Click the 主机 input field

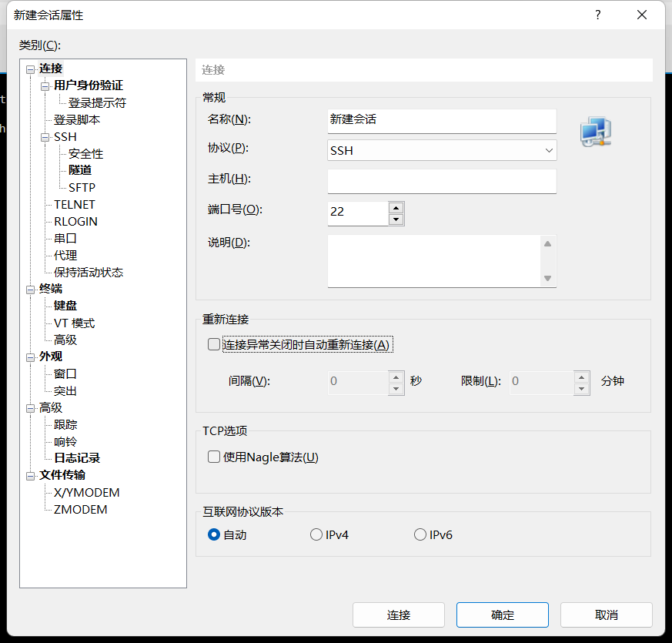[442, 181]
